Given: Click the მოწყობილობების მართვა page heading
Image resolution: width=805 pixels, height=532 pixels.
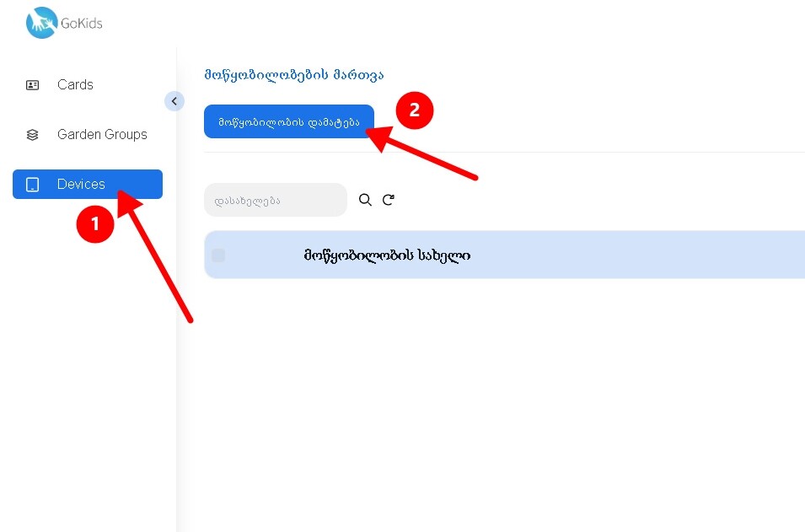Looking at the screenshot, I should 294,75.
